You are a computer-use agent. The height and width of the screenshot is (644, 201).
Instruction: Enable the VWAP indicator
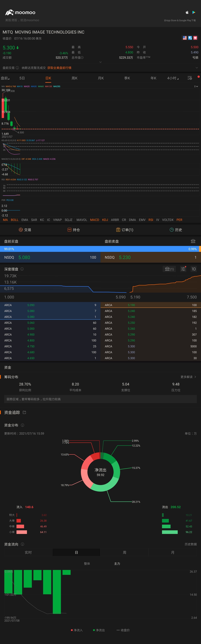pos(57,220)
